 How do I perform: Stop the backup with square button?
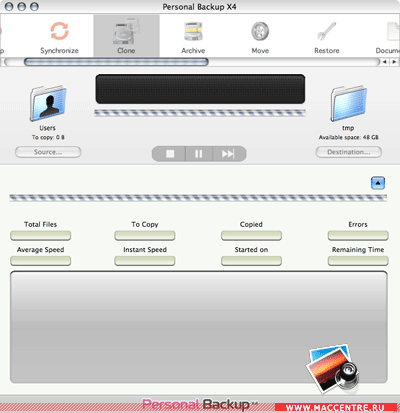[x=170, y=154]
